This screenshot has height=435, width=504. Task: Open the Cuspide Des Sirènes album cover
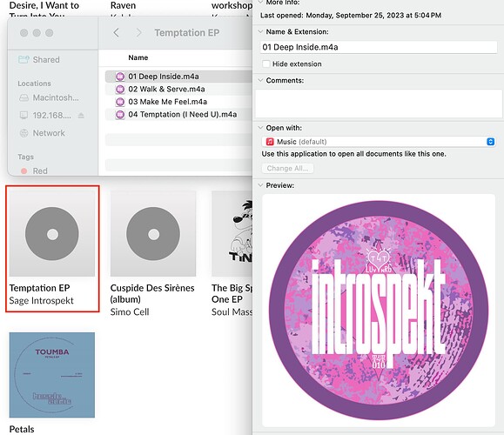pyautogui.click(x=153, y=233)
